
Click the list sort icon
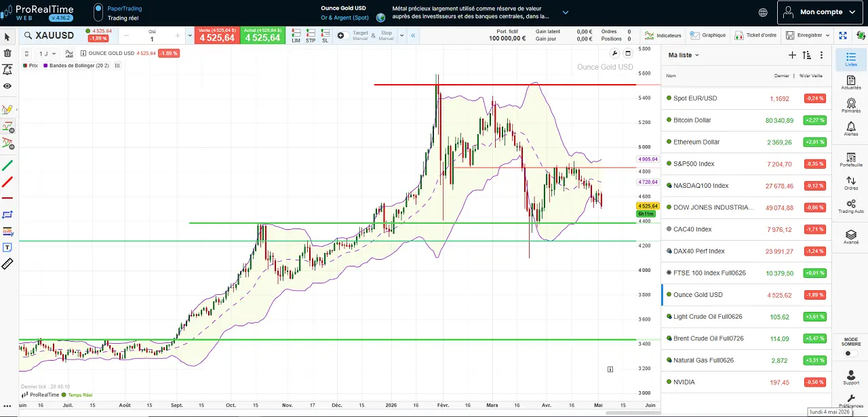pos(806,55)
